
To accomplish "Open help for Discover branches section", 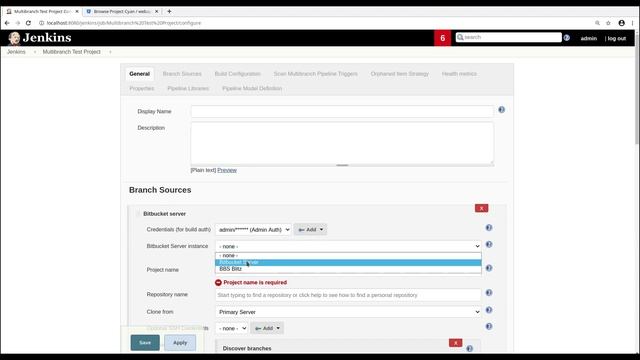I will (x=469, y=349).
